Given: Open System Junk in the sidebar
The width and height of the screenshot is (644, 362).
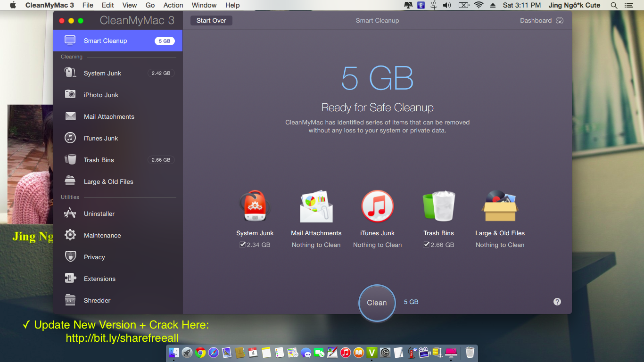Looking at the screenshot, I should (118, 73).
